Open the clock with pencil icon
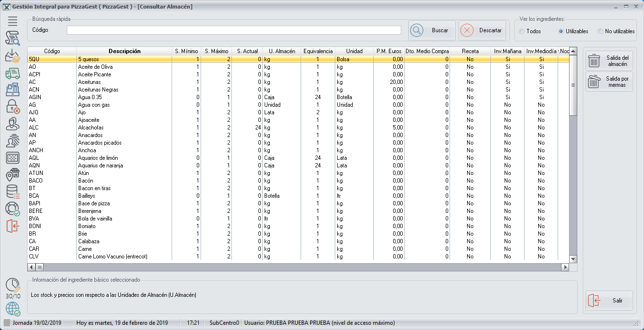This screenshot has width=644, height=330. [13, 285]
